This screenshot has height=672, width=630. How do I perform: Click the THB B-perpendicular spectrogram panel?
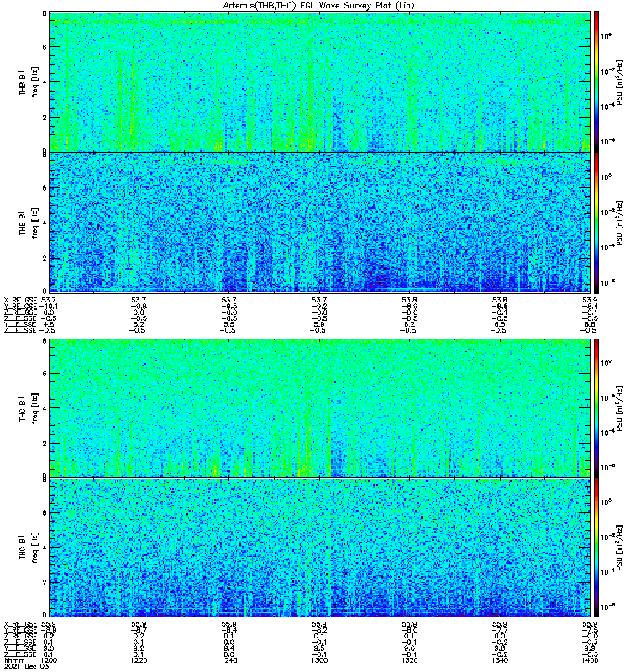[320, 81]
